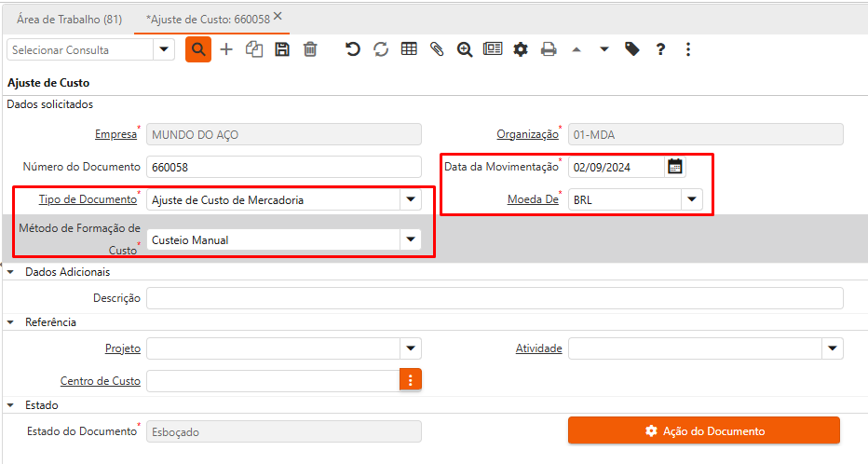Open attachments with the paperclip icon
Image resolution: width=868 pixels, height=464 pixels.
click(x=437, y=49)
